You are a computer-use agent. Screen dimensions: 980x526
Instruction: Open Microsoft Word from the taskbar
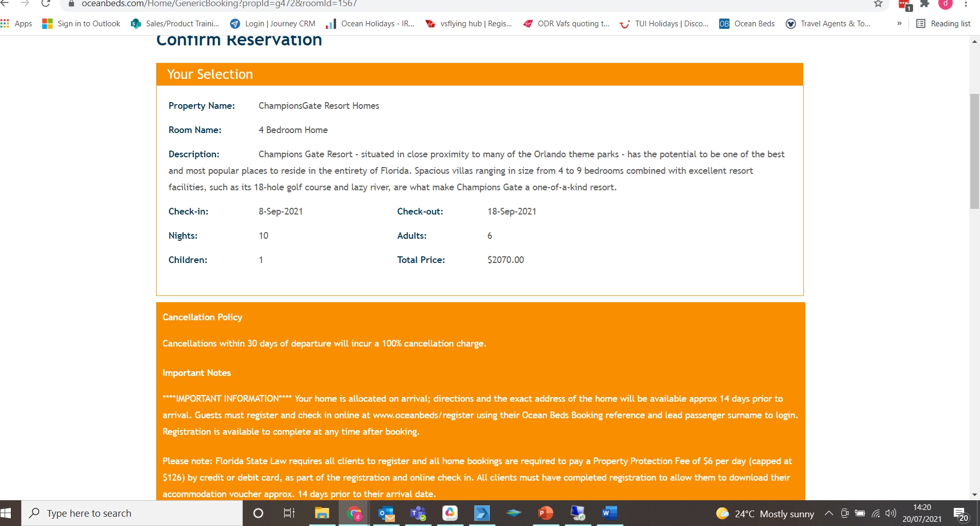(610, 513)
